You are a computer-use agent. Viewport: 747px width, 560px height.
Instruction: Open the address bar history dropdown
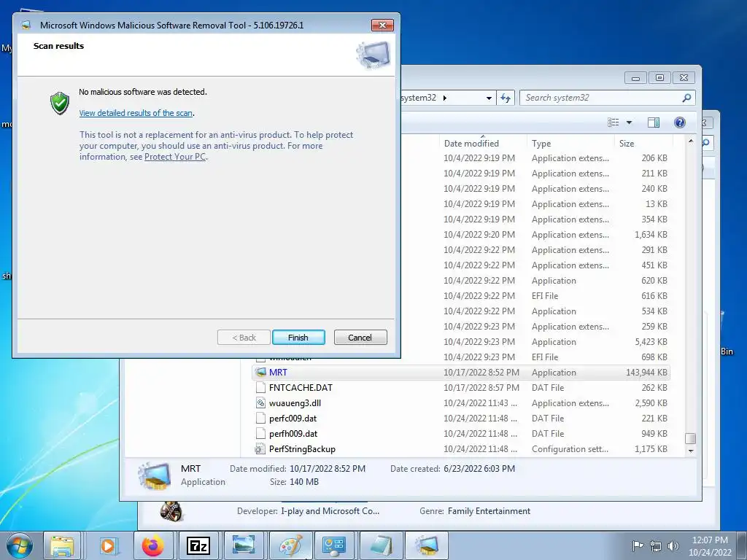489,98
